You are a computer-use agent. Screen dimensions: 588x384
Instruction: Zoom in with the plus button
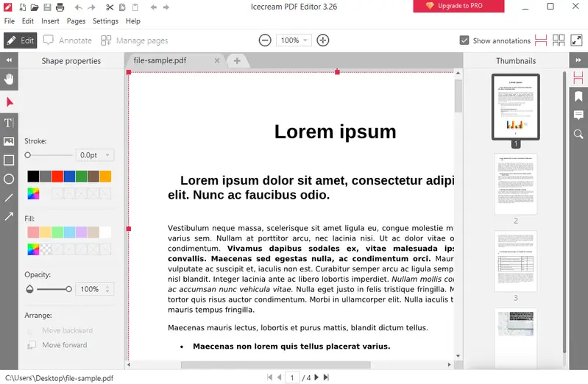pos(322,40)
